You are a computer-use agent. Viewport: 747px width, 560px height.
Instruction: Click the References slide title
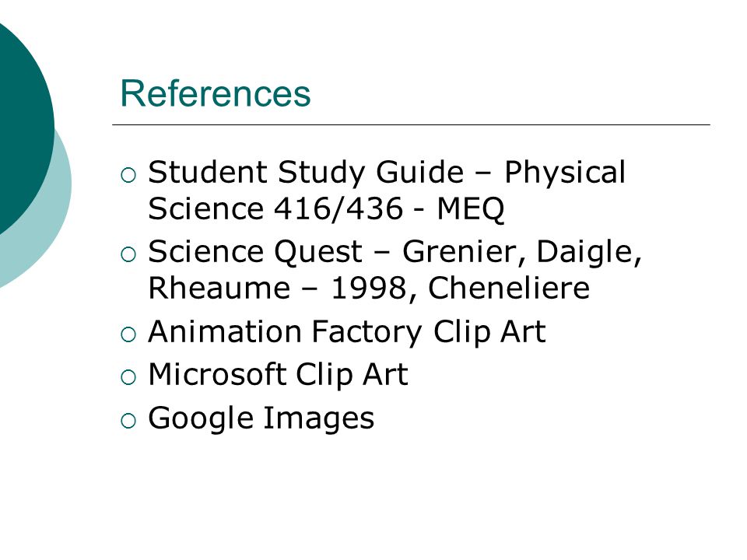[x=216, y=93]
